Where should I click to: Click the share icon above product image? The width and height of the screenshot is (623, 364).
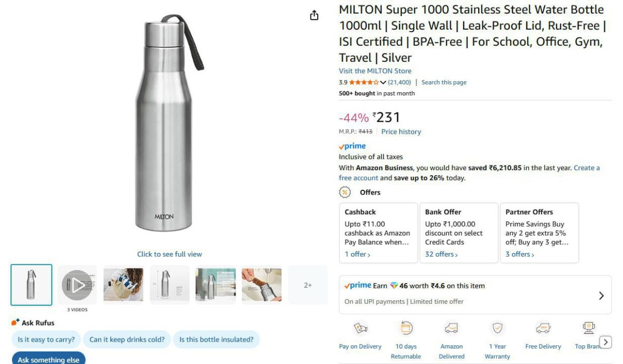tap(314, 16)
